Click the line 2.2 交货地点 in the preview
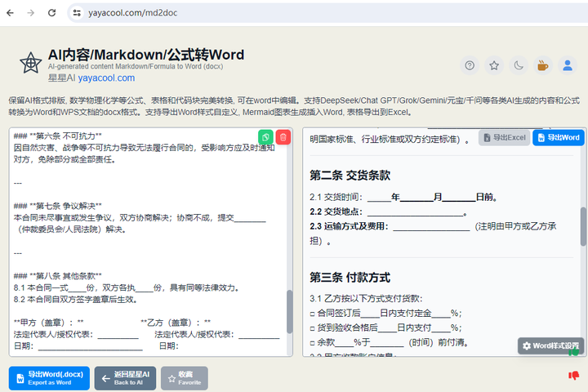 (x=388, y=212)
